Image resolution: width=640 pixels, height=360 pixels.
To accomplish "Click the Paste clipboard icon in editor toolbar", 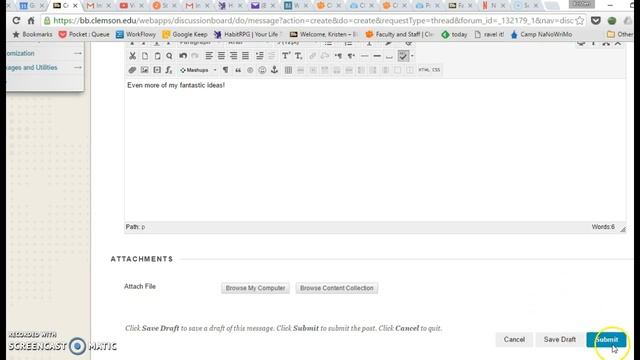I will 157,56.
